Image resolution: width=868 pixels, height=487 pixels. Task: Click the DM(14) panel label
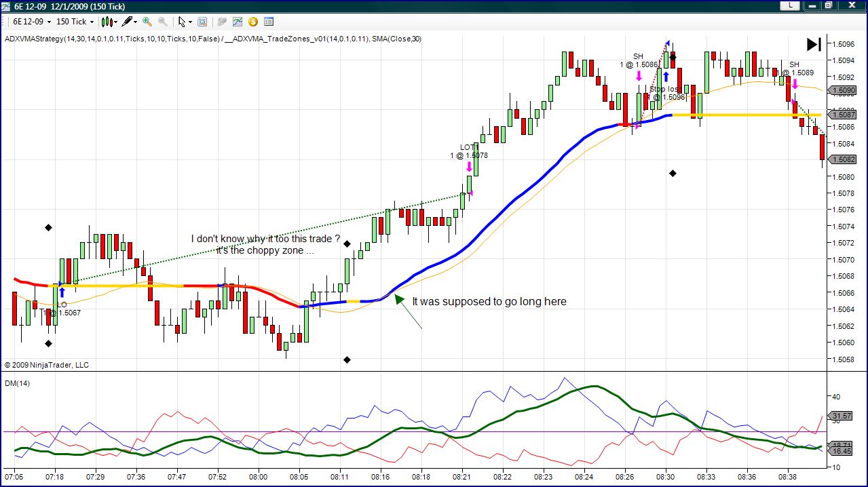tap(17, 383)
